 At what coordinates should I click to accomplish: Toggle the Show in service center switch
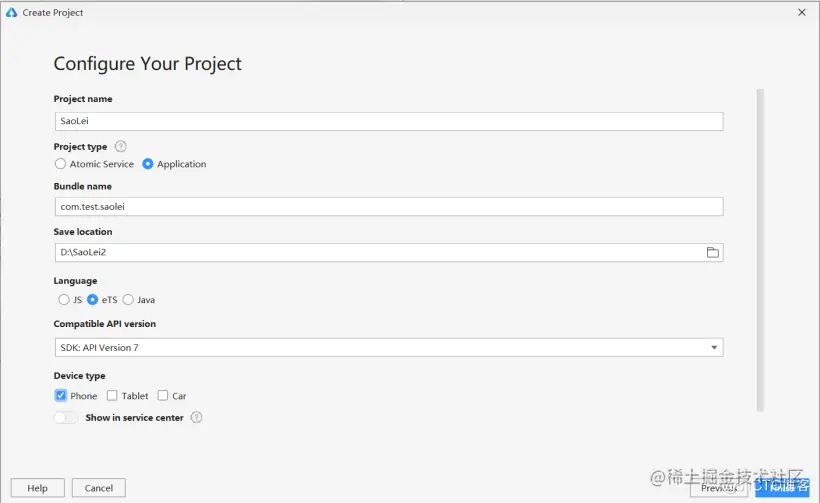click(66, 418)
